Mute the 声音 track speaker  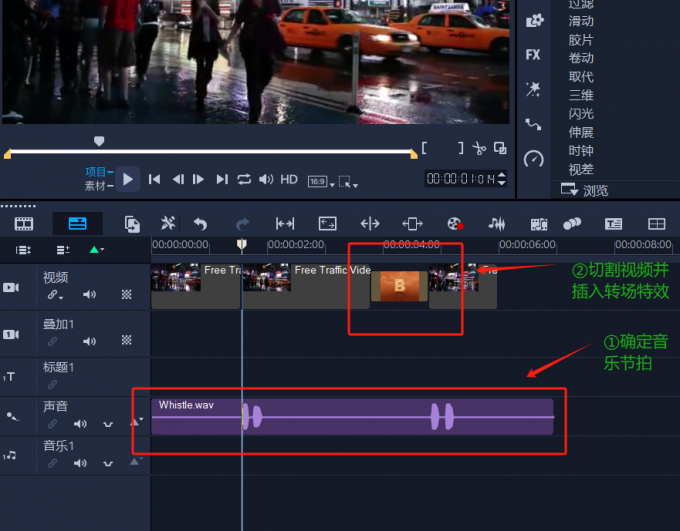pos(80,424)
